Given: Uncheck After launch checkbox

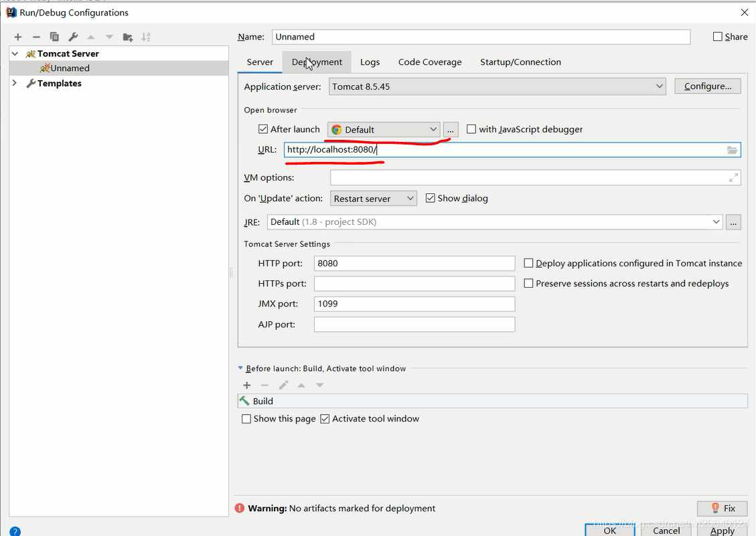Looking at the screenshot, I should (x=263, y=129).
